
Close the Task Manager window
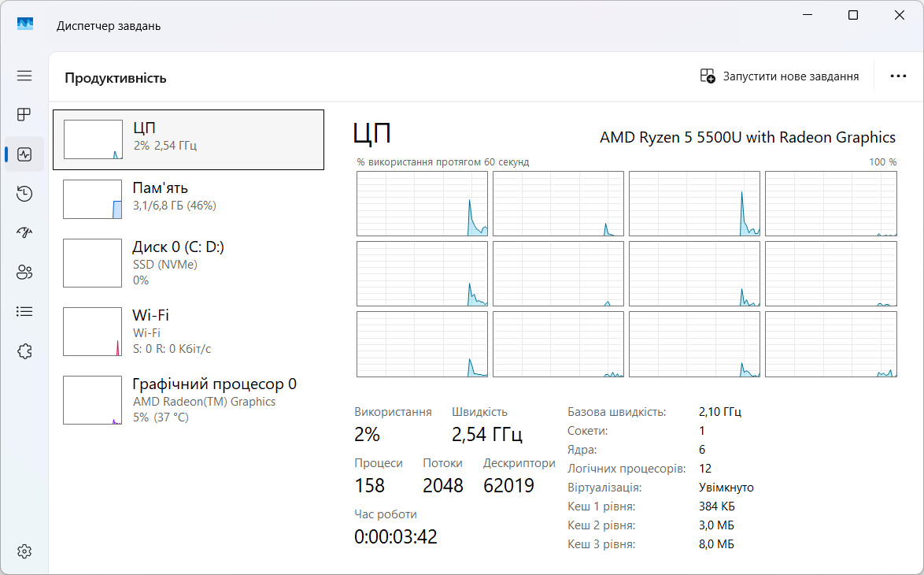tap(900, 15)
